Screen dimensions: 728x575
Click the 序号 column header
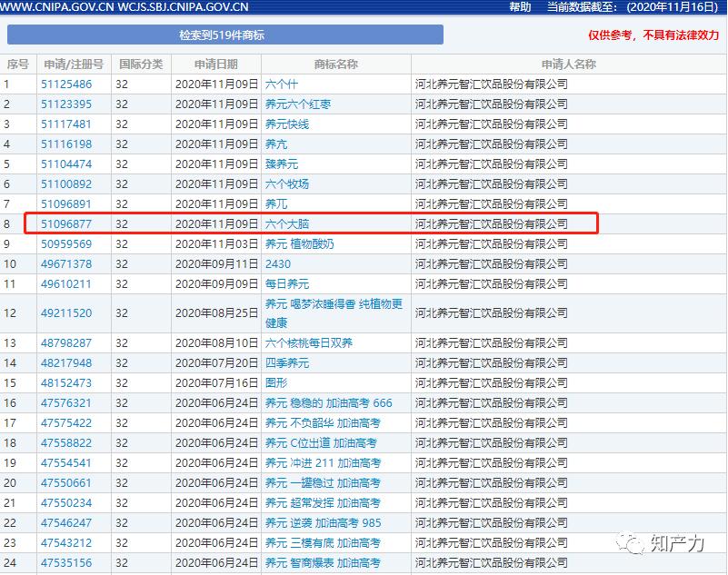click(x=18, y=64)
